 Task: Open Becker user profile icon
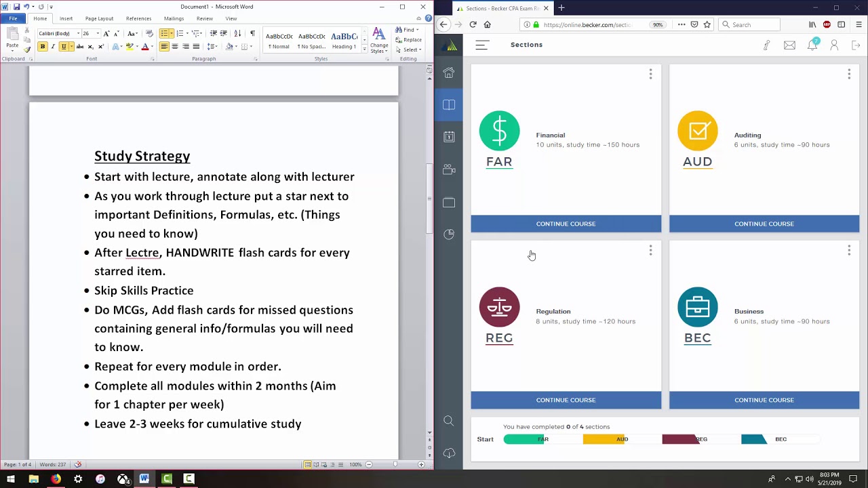(x=835, y=45)
